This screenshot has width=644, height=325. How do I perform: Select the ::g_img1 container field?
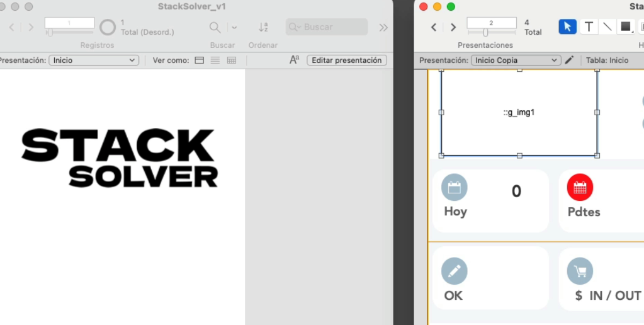coord(519,113)
